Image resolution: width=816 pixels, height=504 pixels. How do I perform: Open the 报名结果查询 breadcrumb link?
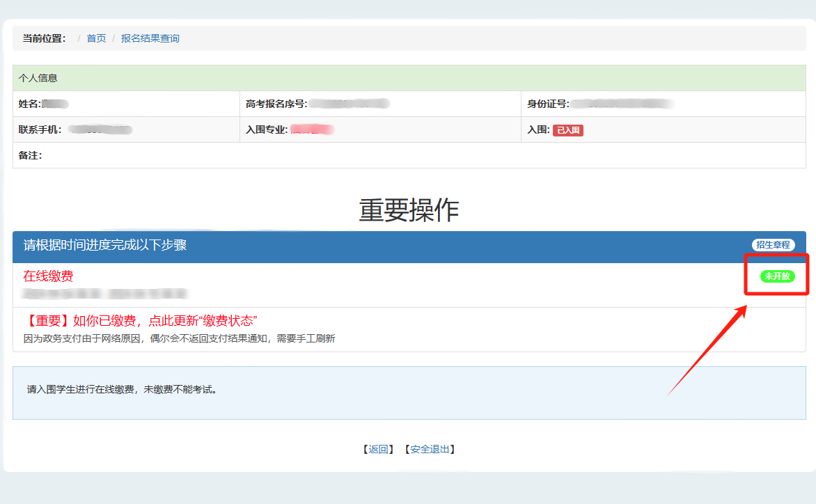point(150,38)
